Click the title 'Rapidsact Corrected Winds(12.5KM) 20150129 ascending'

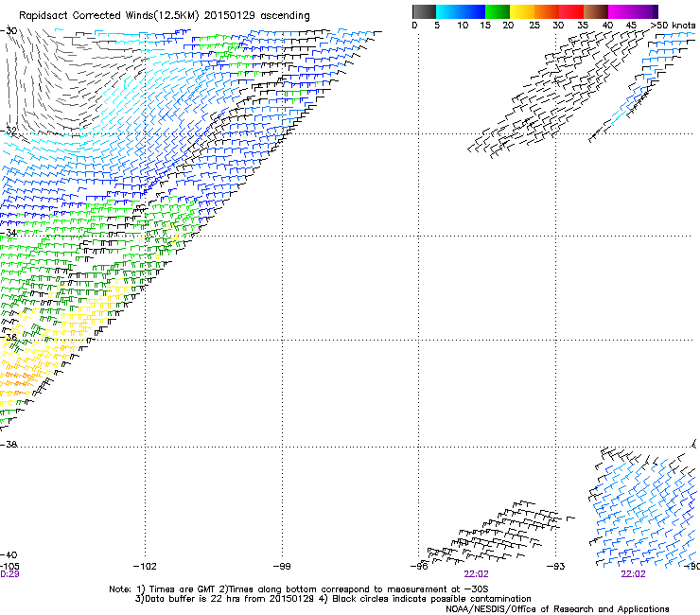tap(165, 16)
